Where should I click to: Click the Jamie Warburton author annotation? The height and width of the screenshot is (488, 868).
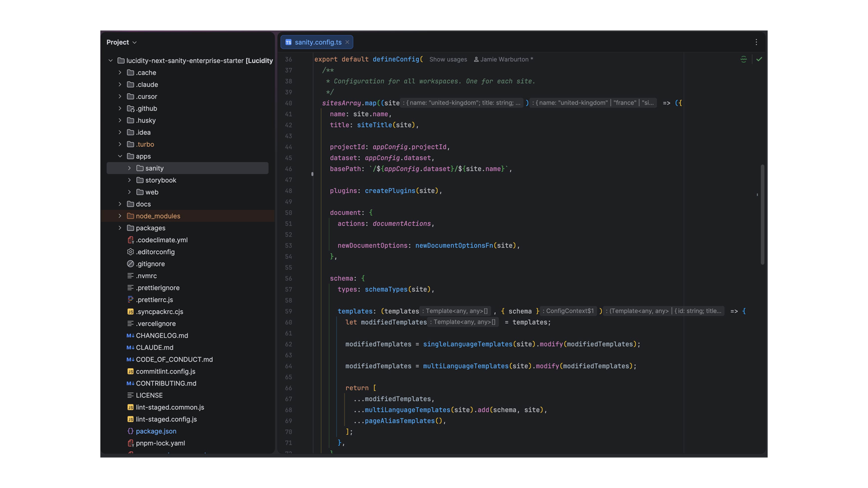[503, 60]
